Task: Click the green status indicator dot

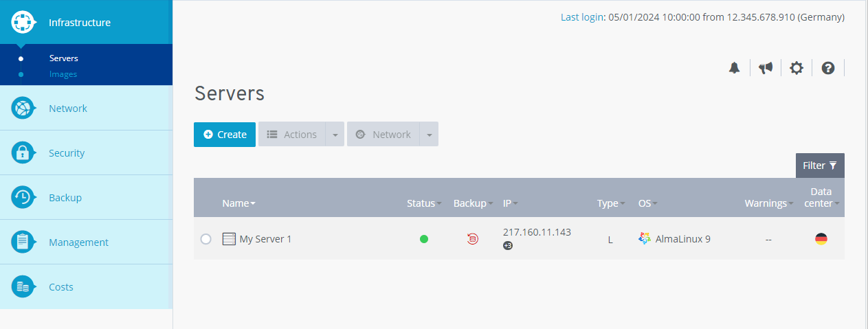Action: (x=424, y=239)
